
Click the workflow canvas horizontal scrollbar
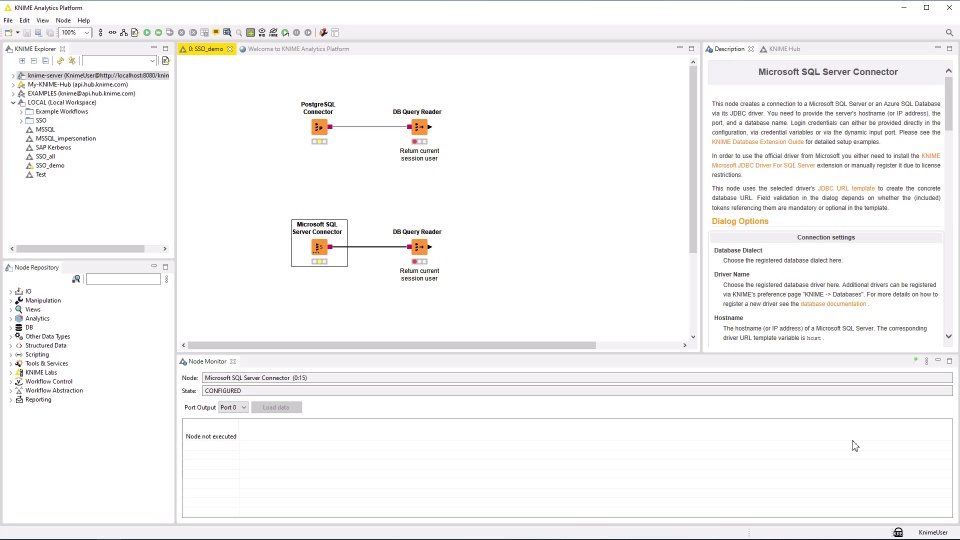[392, 345]
